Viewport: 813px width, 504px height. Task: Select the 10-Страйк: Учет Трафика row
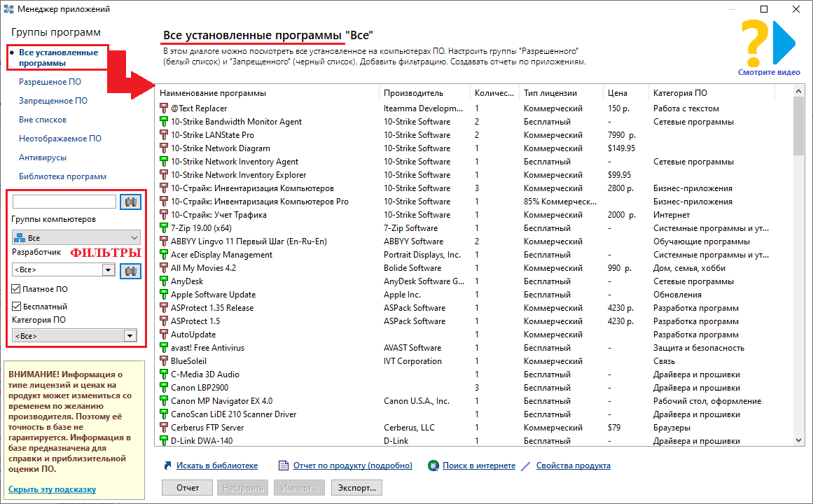[474, 215]
